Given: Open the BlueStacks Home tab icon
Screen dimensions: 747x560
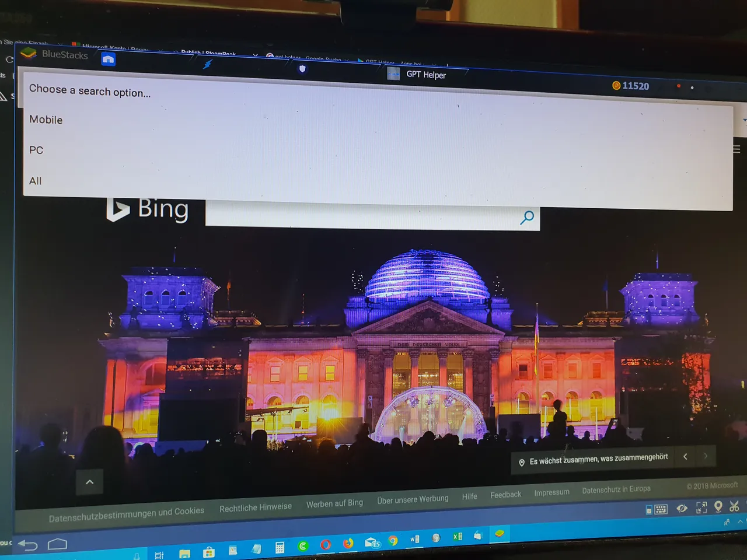Looking at the screenshot, I should [x=108, y=59].
